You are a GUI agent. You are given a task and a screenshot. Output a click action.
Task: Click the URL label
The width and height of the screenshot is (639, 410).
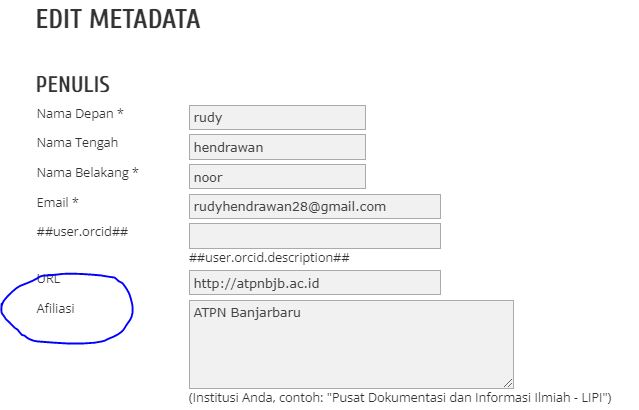click(x=48, y=279)
